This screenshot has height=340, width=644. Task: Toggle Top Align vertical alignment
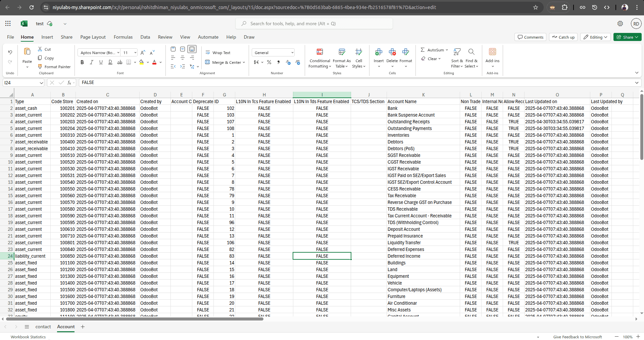pos(173,49)
